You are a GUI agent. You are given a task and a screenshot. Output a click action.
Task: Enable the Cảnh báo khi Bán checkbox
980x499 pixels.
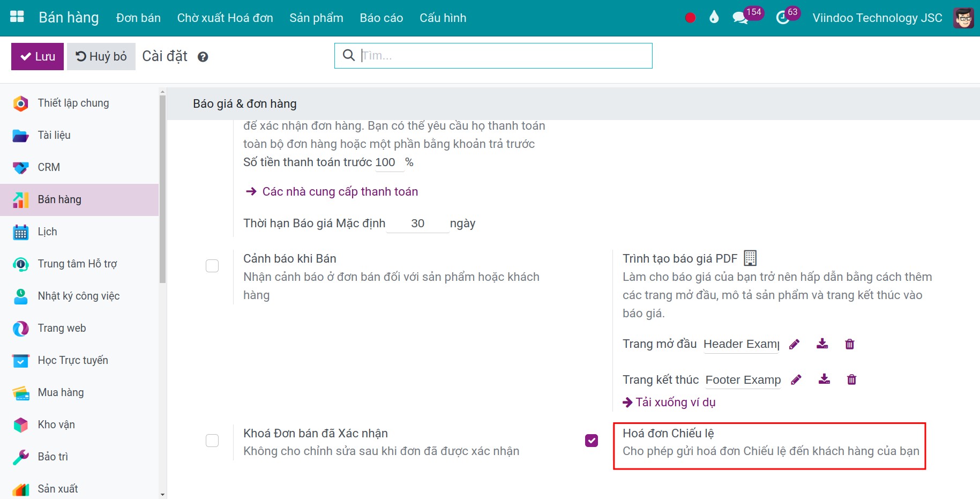coord(212,265)
